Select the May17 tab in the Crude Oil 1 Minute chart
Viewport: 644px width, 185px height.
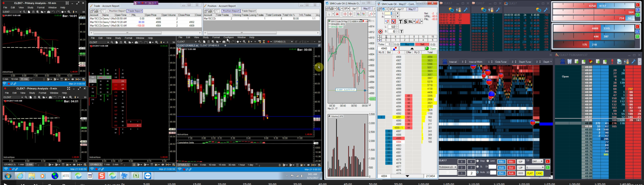pyautogui.click(x=367, y=9)
